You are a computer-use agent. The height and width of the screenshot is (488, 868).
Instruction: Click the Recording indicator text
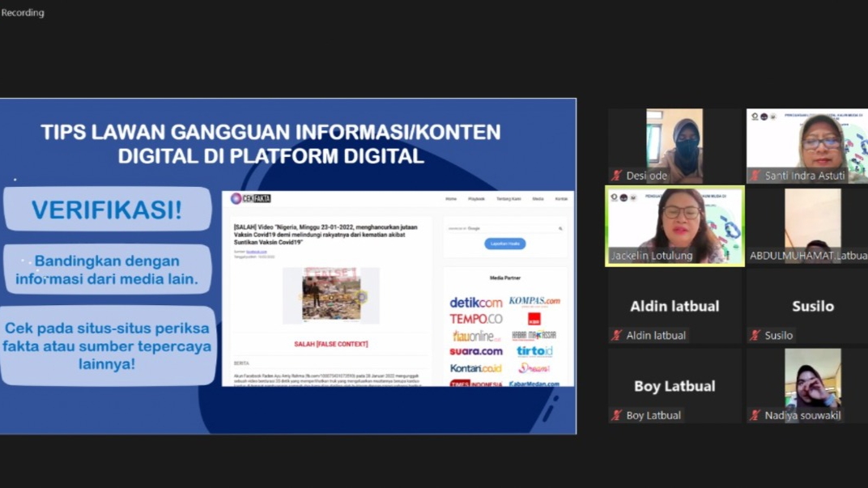click(x=23, y=12)
